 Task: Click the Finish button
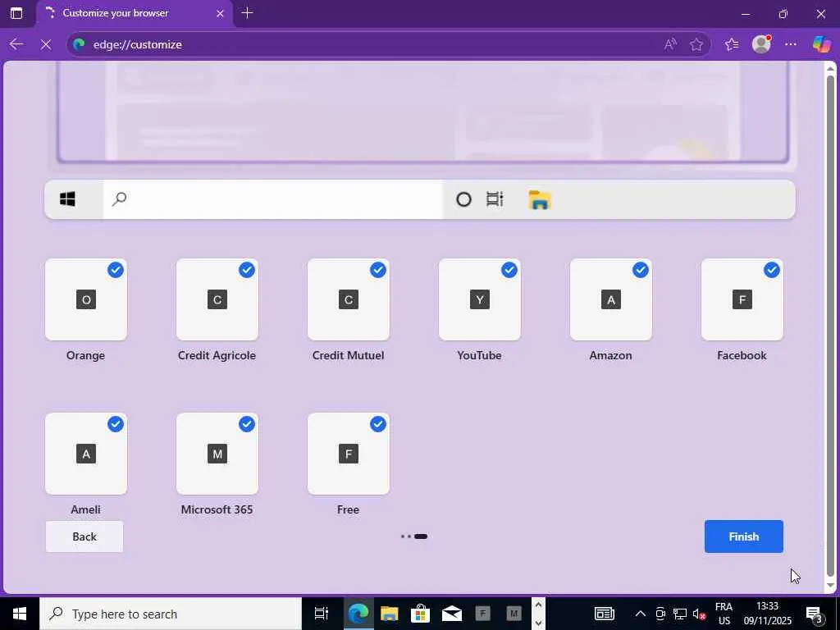coord(743,536)
